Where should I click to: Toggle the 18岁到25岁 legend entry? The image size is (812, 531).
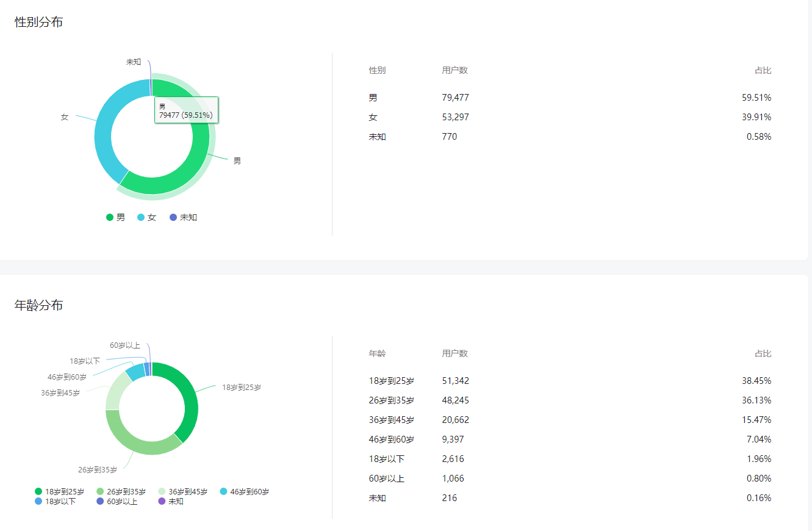[x=60, y=491]
